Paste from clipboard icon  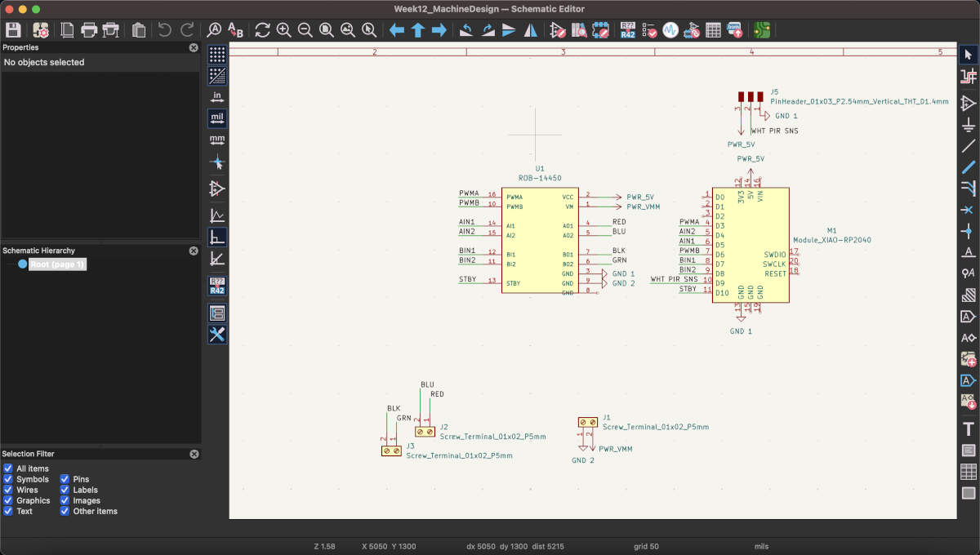(138, 30)
